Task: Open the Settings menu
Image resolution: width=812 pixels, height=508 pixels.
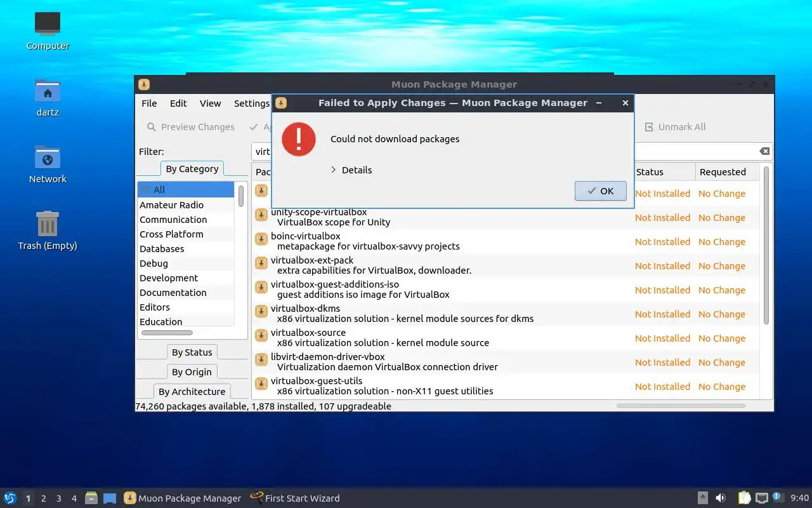Action: [252, 104]
